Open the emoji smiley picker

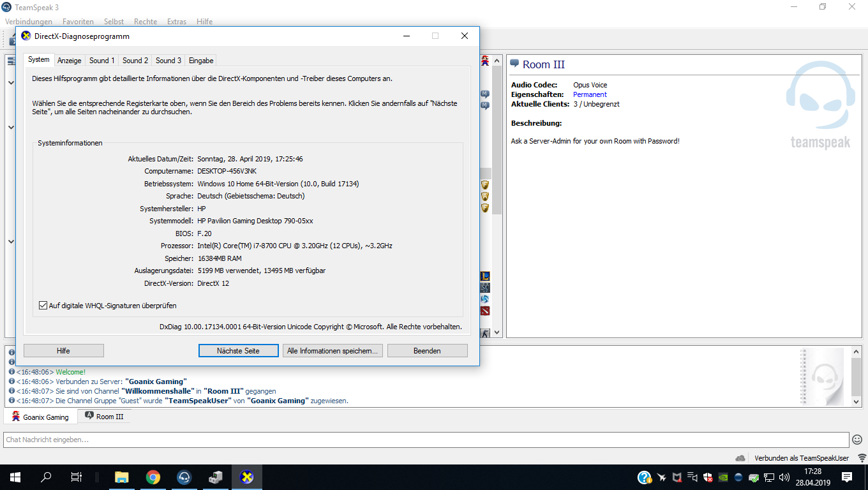coord(857,440)
